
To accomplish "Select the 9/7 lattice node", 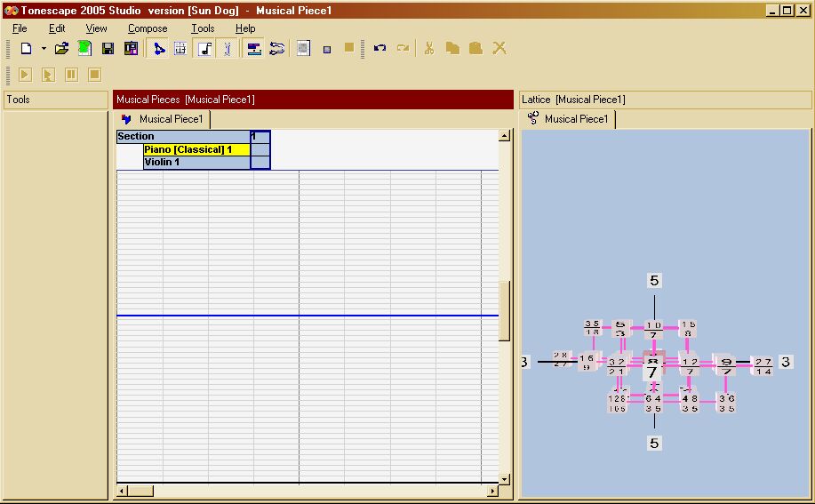I will (726, 366).
